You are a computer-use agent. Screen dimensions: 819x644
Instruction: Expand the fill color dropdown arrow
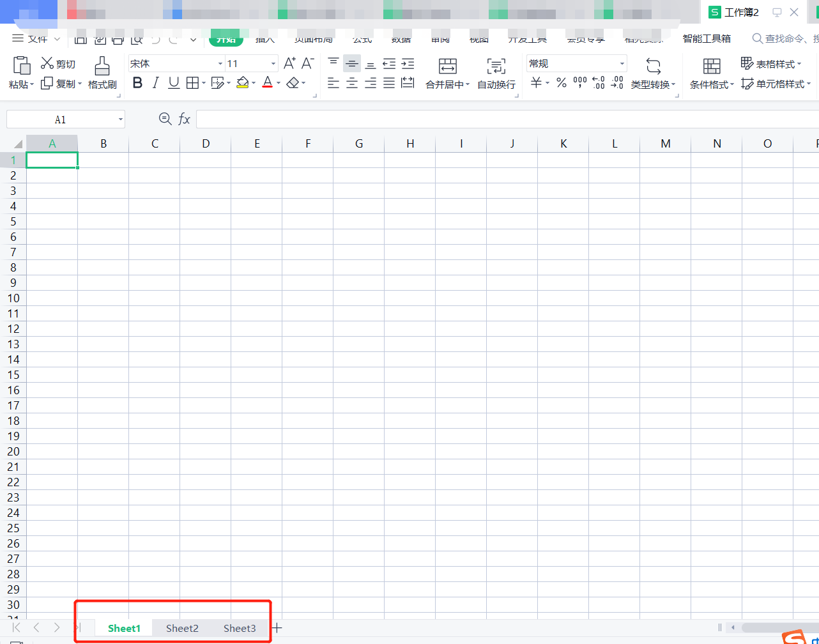[x=254, y=84]
